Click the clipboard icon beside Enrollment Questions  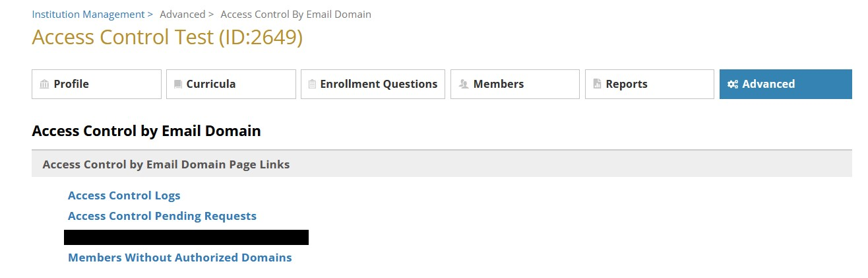313,85
